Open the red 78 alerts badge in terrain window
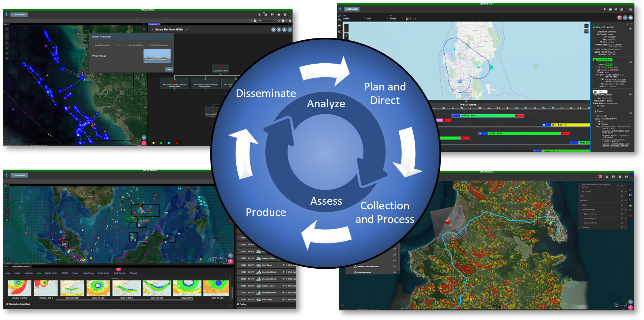The width and height of the screenshot is (644, 320). [600, 177]
